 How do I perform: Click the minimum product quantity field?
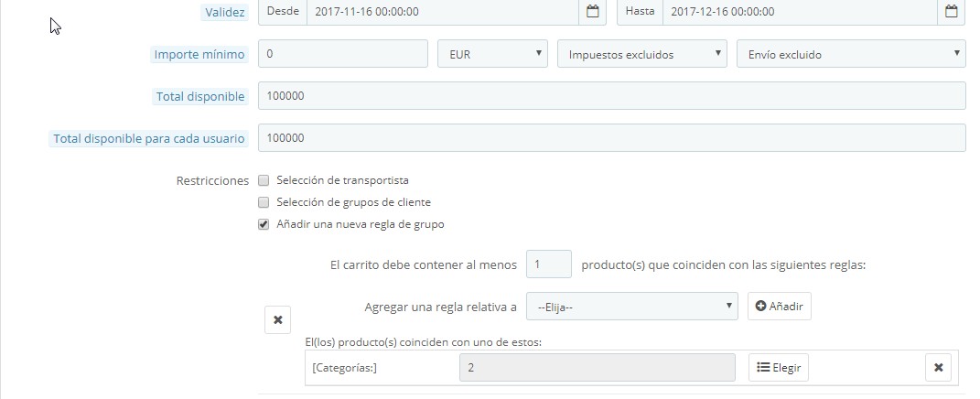(549, 264)
